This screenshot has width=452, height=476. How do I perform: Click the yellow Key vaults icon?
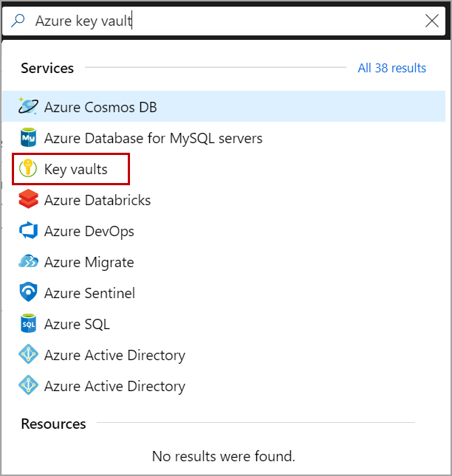[x=29, y=169]
